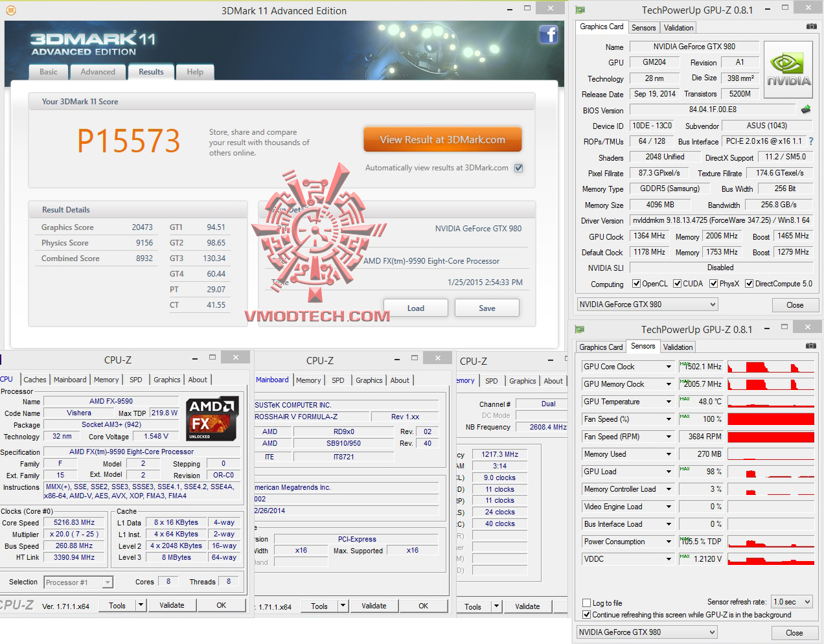Open Validation tab in top GPU-Z window

click(678, 28)
